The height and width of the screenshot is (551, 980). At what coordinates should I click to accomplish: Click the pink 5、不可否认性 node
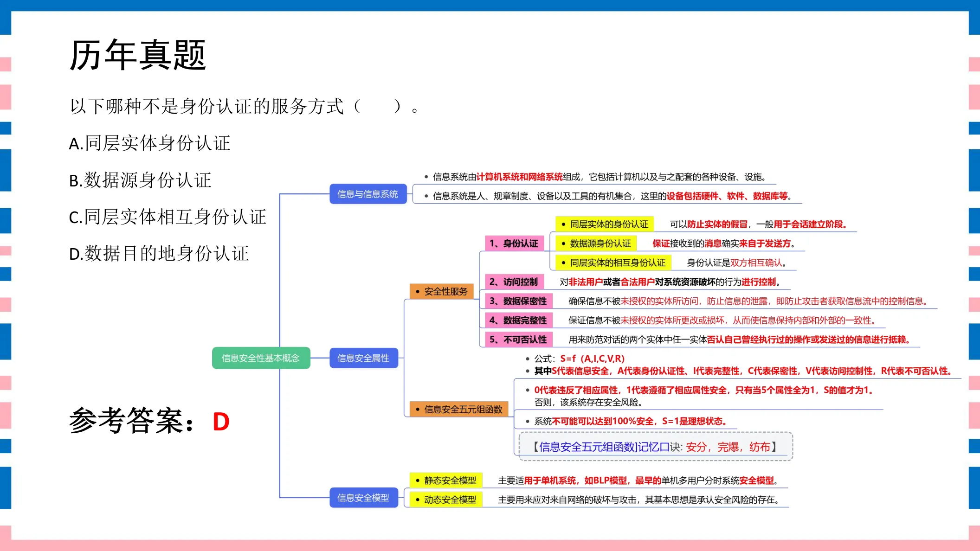518,340
